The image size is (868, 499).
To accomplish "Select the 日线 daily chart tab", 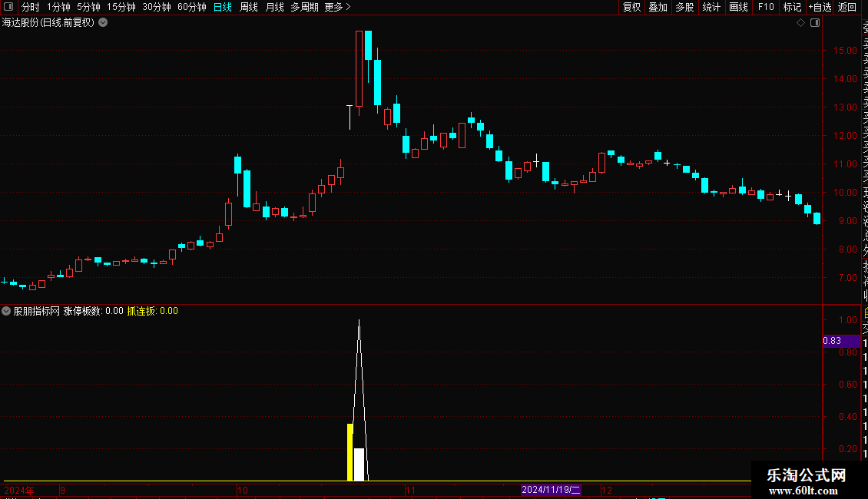I will click(223, 7).
